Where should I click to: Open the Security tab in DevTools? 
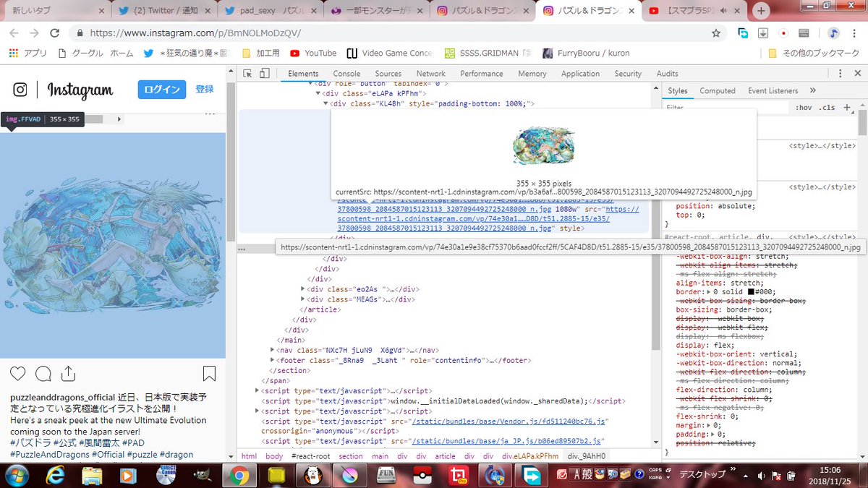(628, 74)
